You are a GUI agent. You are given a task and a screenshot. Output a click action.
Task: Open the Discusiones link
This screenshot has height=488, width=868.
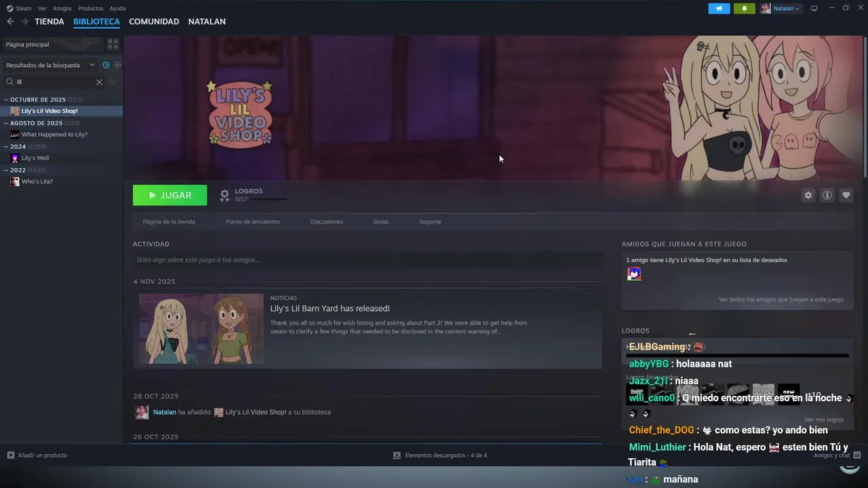326,222
